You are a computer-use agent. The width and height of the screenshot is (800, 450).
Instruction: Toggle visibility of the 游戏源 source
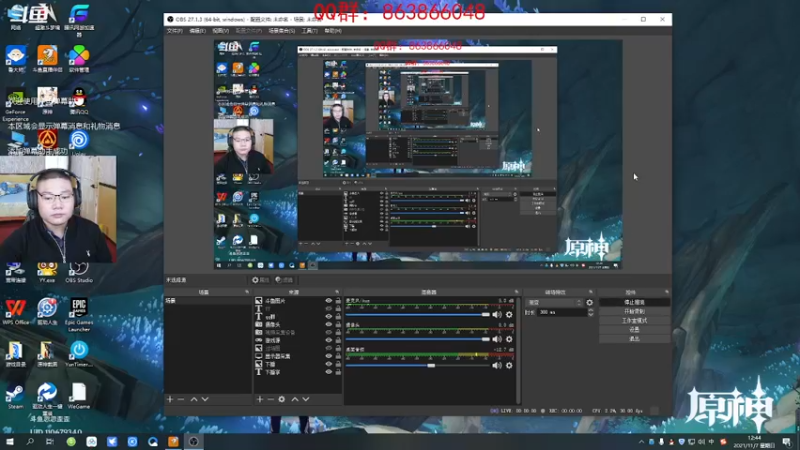(329, 340)
